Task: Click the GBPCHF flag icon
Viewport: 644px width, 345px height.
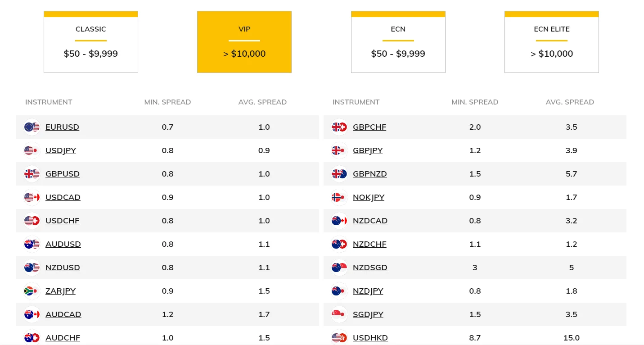Action: point(338,127)
